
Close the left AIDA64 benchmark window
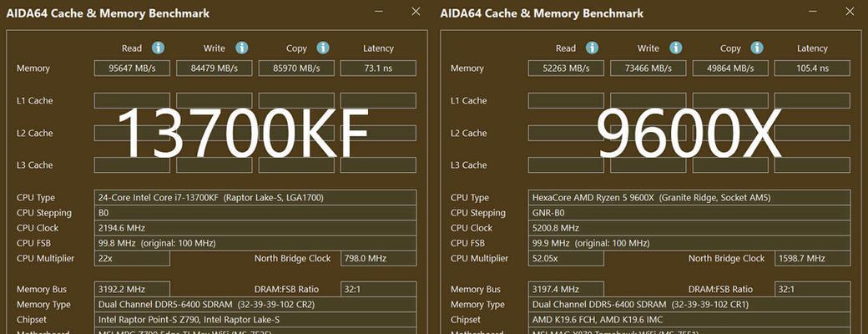click(416, 12)
